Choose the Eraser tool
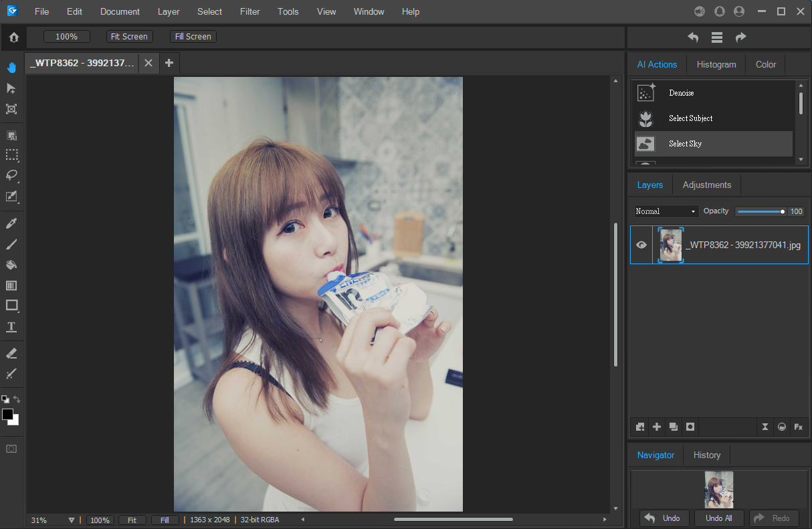The height and width of the screenshot is (529, 812). 11,353
